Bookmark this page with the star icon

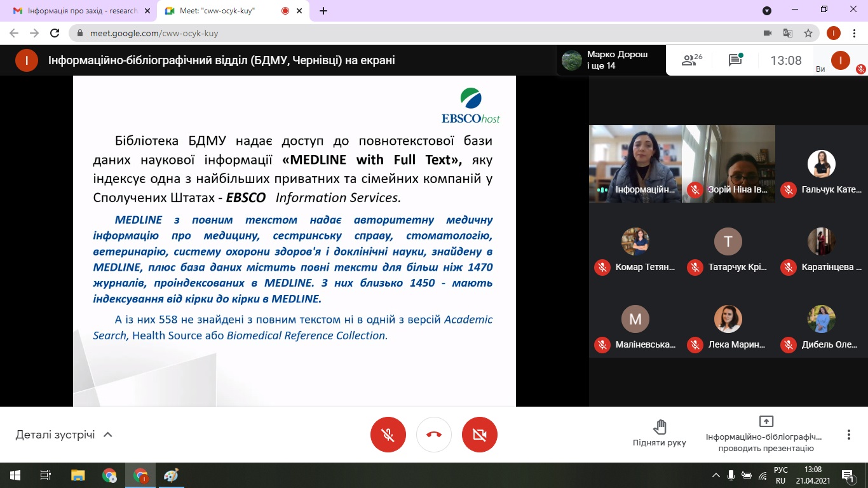(x=808, y=33)
